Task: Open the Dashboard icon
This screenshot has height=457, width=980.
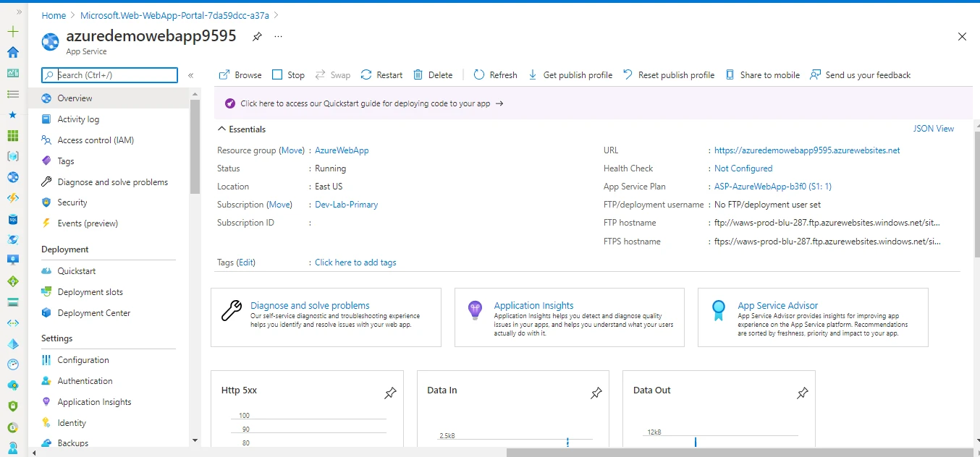Action: pyautogui.click(x=12, y=72)
